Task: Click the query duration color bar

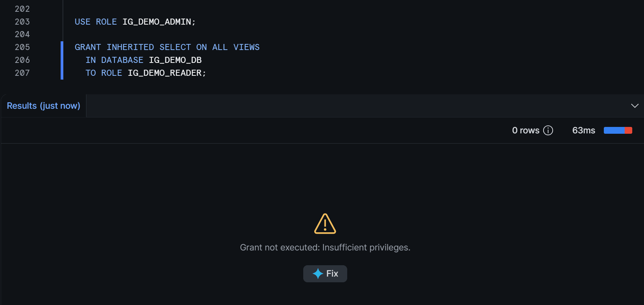Action: 618,130
